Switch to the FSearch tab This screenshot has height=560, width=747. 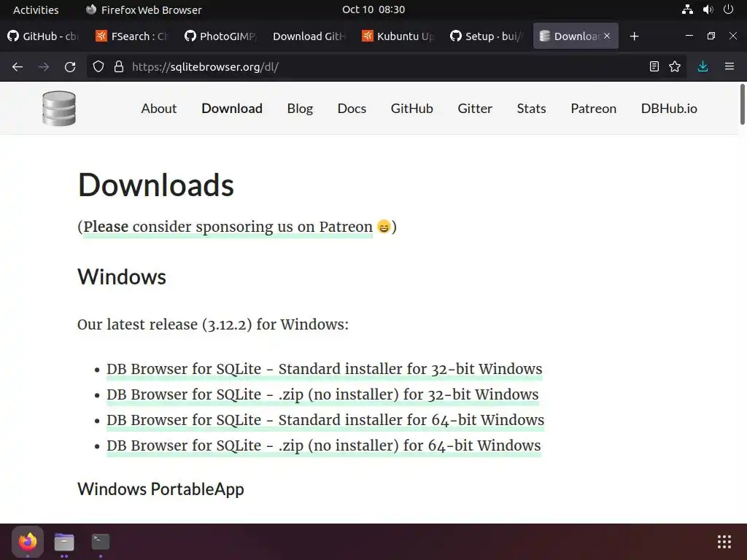133,36
